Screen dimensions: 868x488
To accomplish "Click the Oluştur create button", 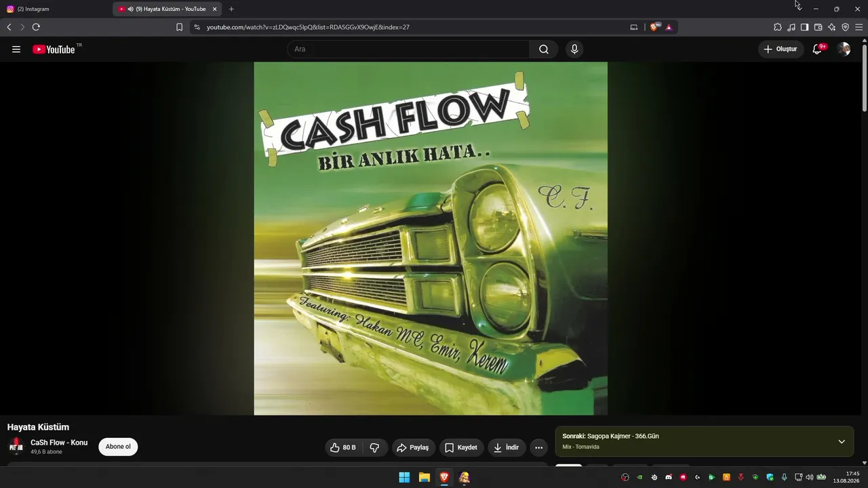I will [781, 49].
